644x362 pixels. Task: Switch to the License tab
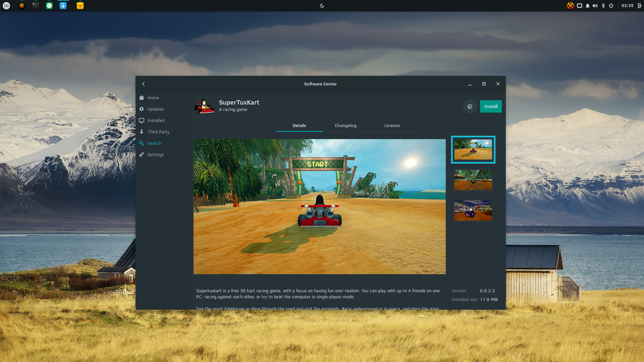(392, 125)
